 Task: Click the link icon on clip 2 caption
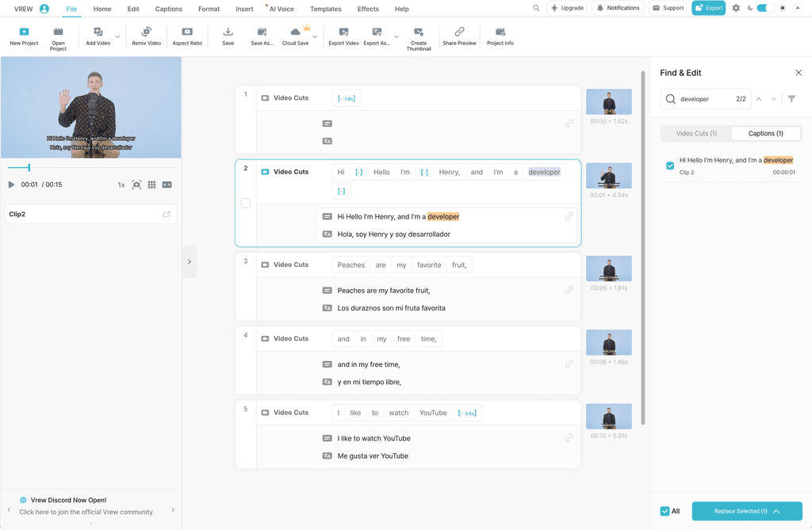(x=569, y=215)
